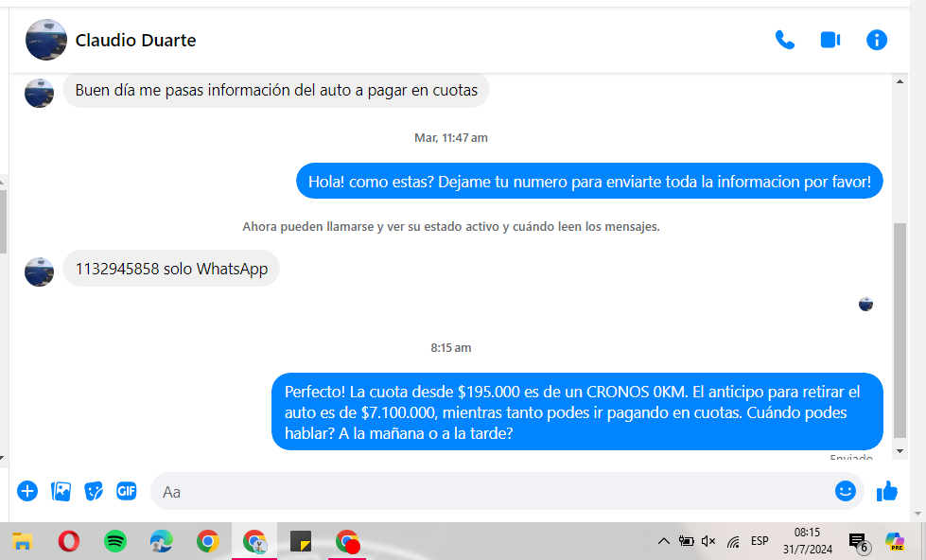The height and width of the screenshot is (560, 926).
Task: Click the message text field
Action: tap(492, 491)
